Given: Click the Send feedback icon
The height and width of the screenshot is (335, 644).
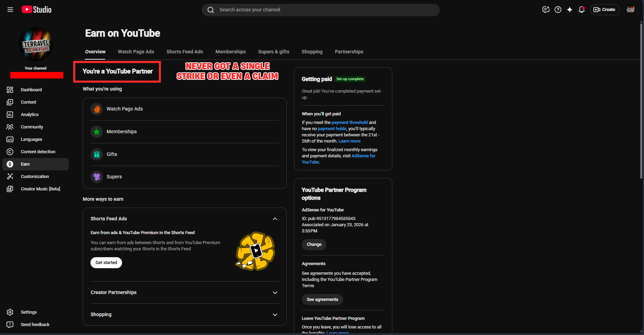Looking at the screenshot, I should pyautogui.click(x=10, y=325).
